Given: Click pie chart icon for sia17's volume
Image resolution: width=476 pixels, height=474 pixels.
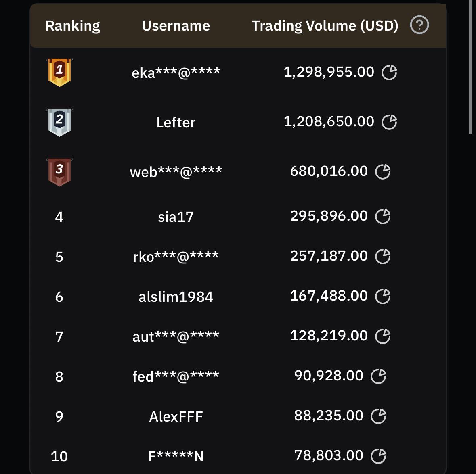Looking at the screenshot, I should click(383, 217).
